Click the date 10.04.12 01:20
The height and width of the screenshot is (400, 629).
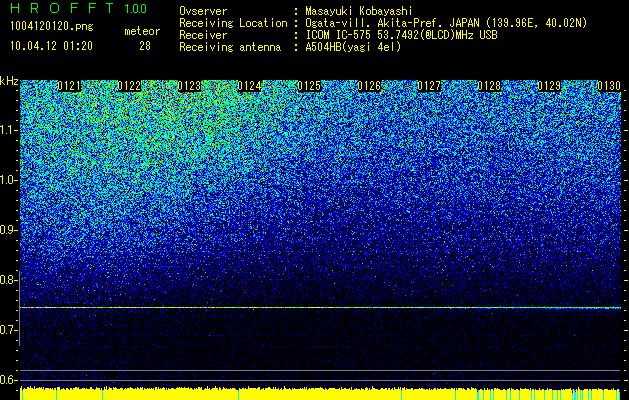click(52, 46)
